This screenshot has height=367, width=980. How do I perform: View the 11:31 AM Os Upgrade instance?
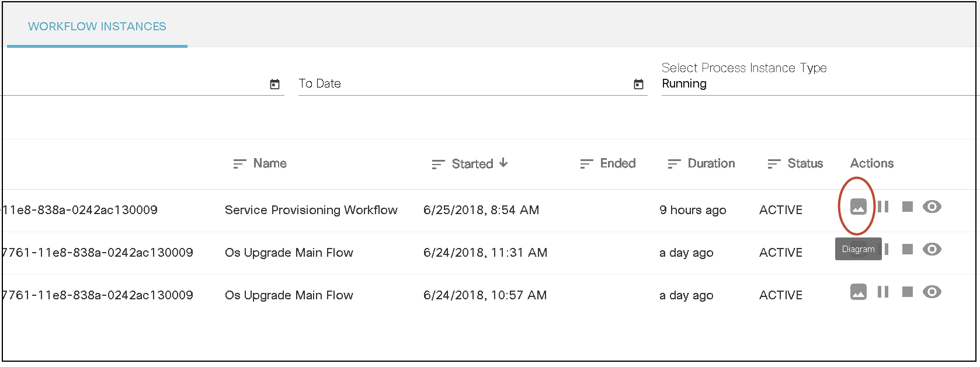pos(932,250)
